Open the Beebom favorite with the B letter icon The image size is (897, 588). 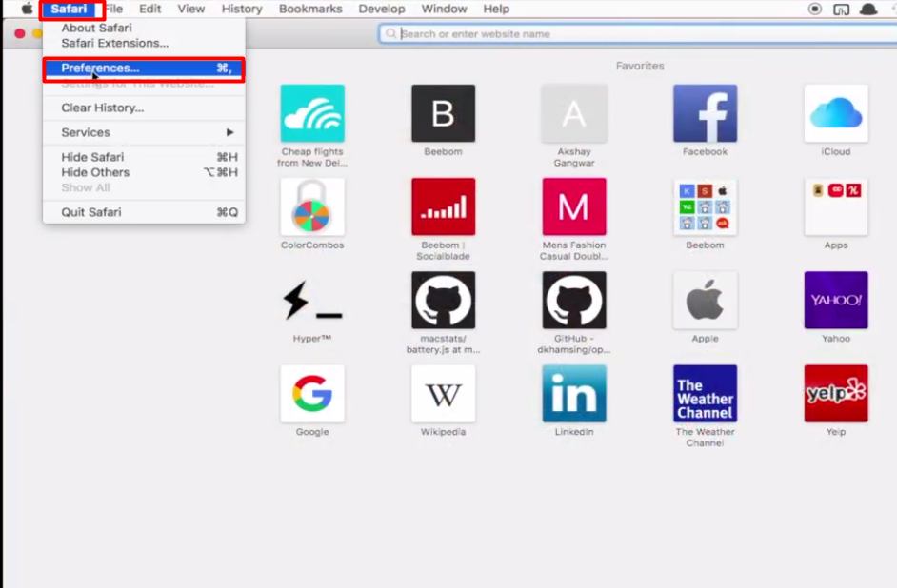[444, 114]
